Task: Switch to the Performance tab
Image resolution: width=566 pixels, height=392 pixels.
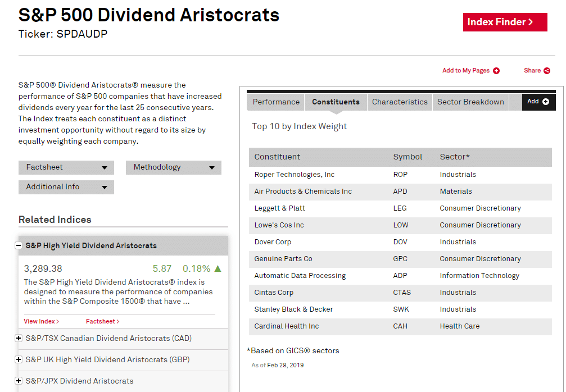Action: tap(275, 102)
